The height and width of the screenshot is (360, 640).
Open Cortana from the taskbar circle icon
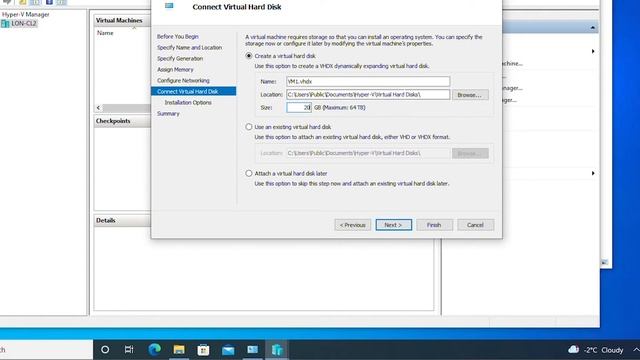pyautogui.click(x=105, y=349)
